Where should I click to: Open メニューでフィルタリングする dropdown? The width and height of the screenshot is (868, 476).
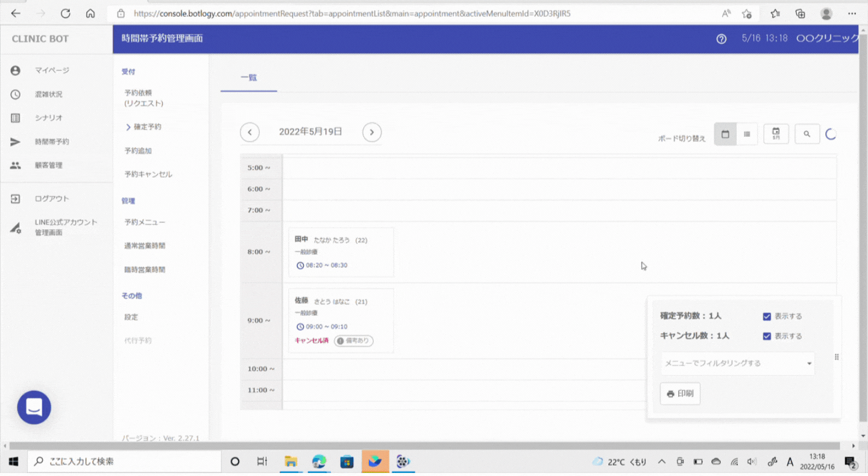click(x=737, y=363)
